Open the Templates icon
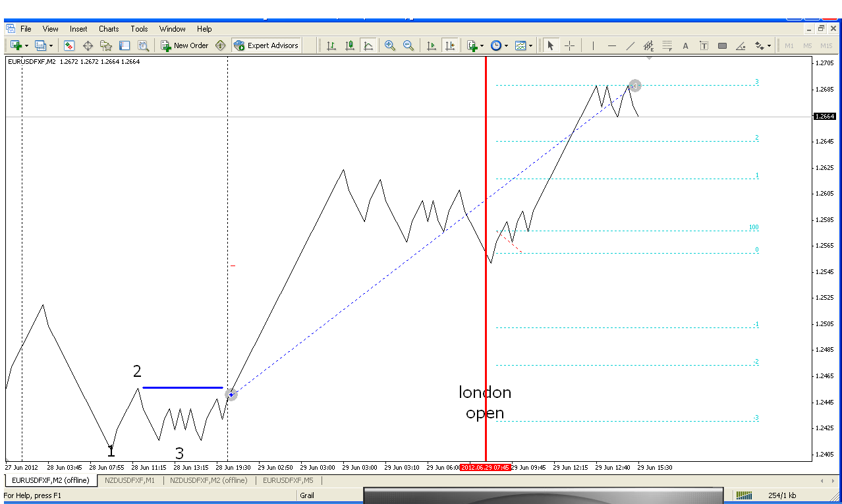This screenshot has height=504, width=842. [520, 45]
